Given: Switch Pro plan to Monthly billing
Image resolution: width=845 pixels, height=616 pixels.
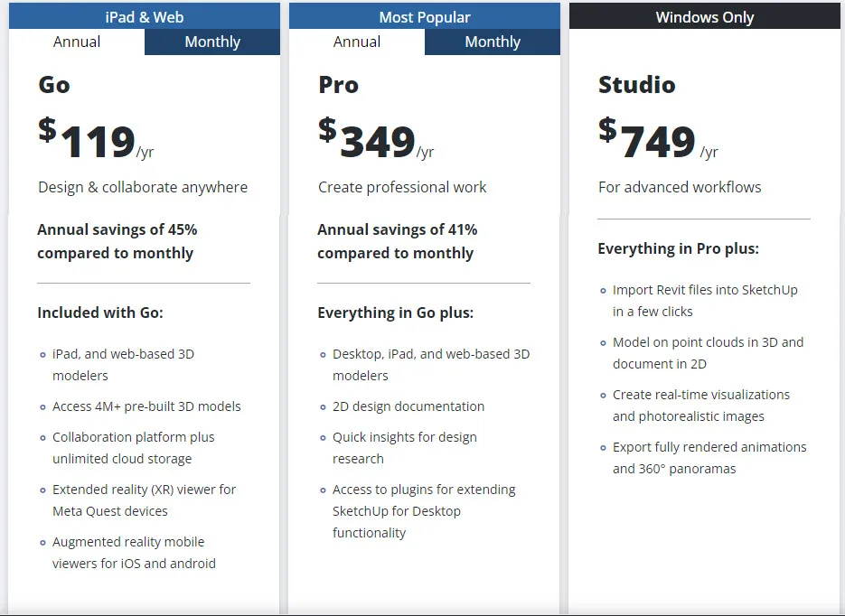Looking at the screenshot, I should point(492,42).
